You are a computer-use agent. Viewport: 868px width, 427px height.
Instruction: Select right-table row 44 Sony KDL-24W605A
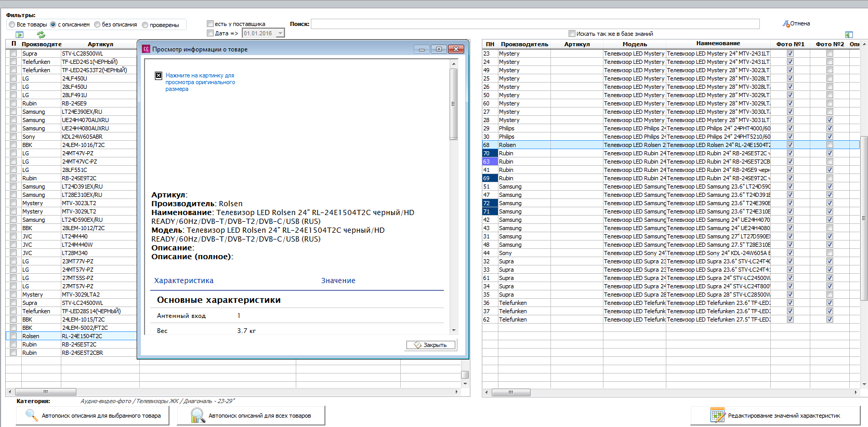tap(670, 253)
